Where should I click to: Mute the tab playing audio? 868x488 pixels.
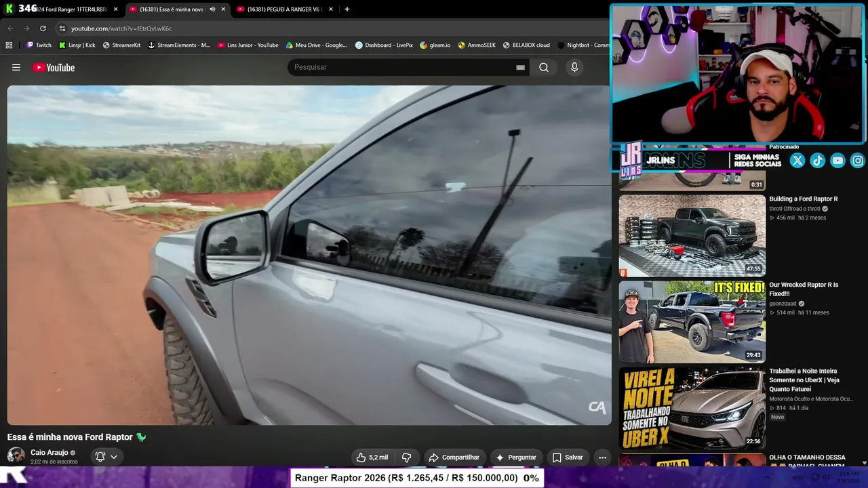(212, 9)
